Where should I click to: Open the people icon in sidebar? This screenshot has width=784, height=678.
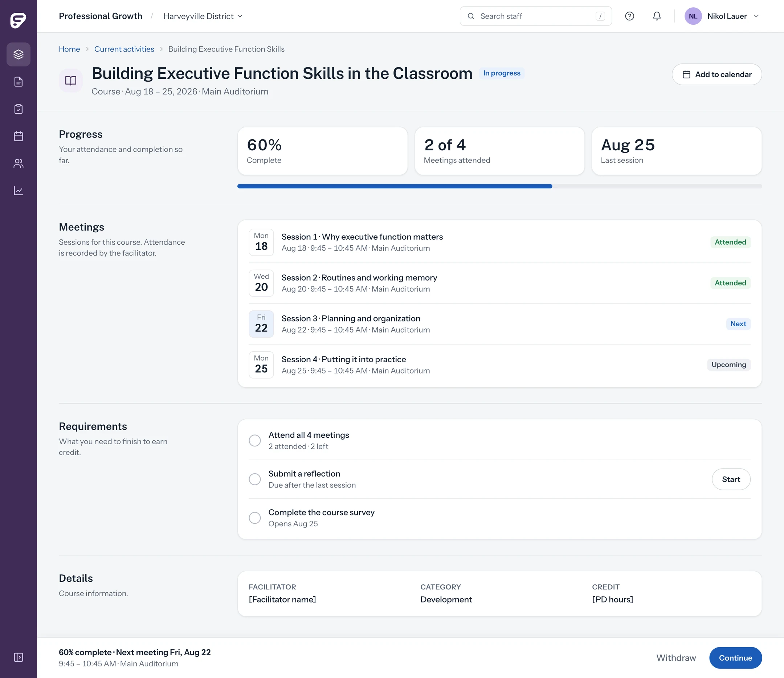point(19,163)
